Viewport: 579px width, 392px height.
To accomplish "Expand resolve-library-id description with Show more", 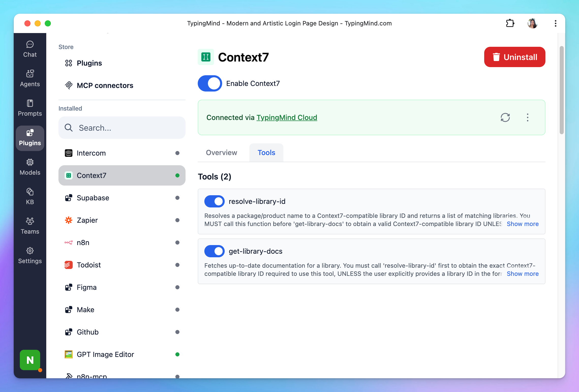I will pos(523,224).
